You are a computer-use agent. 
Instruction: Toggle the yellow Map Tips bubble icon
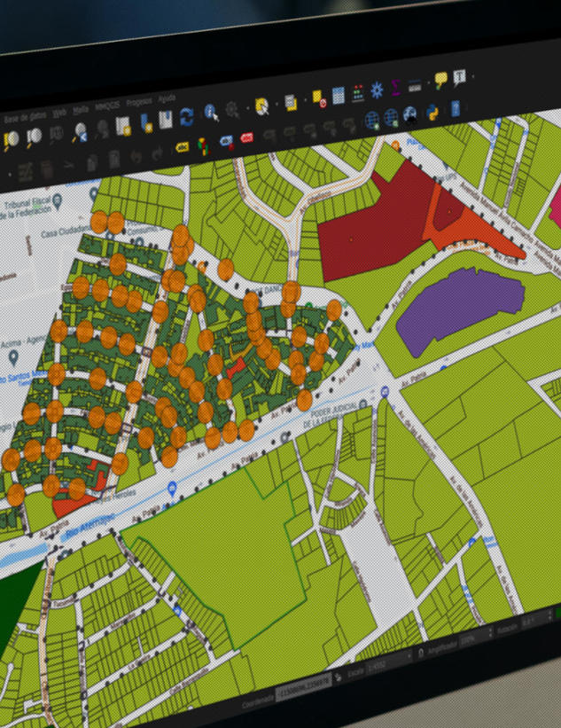point(440,80)
